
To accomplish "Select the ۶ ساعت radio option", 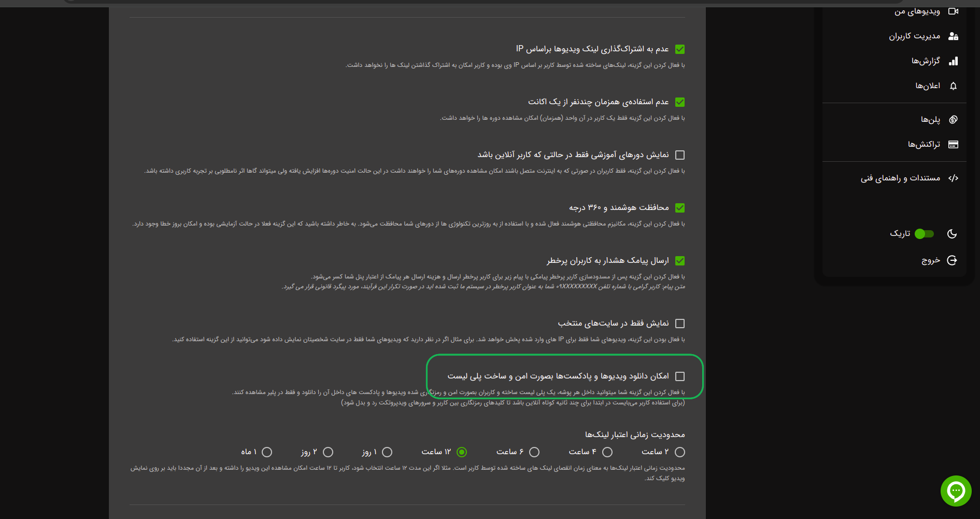I will [x=534, y=452].
